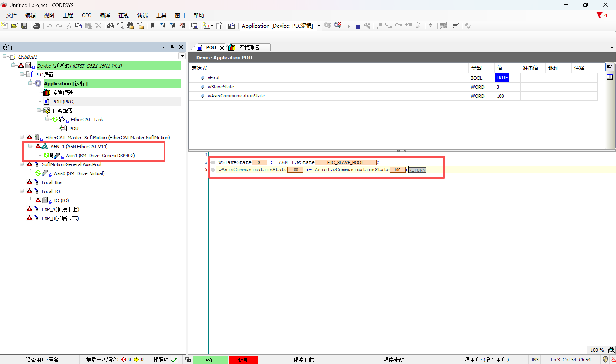
Task: Collapse the Device node
Action: pos(13,65)
